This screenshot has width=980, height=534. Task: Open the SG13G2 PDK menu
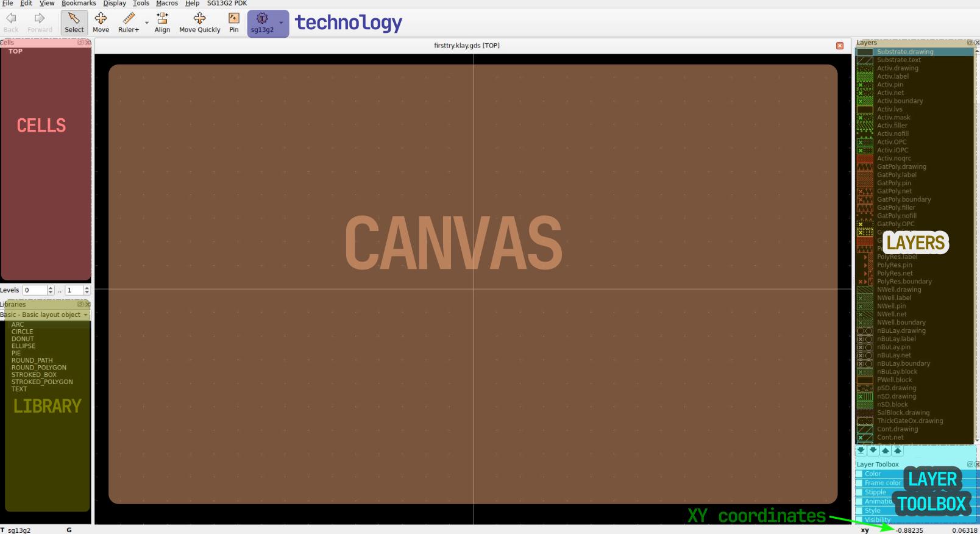click(x=227, y=4)
